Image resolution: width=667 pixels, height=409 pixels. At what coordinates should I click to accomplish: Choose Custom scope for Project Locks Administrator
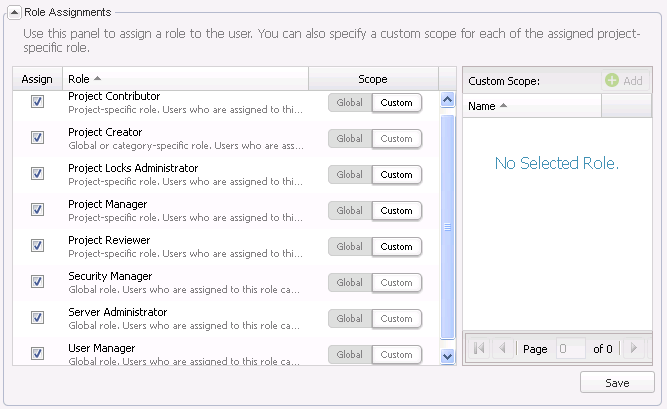[x=397, y=175]
